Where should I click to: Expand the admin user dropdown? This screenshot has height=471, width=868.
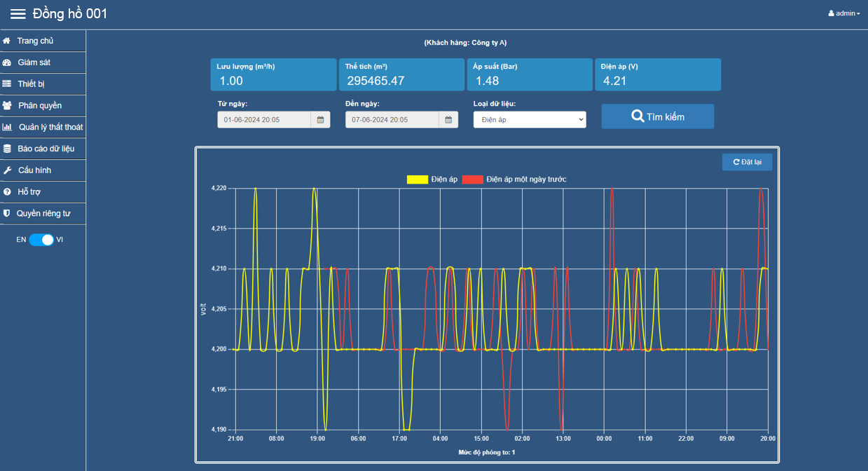coord(843,13)
